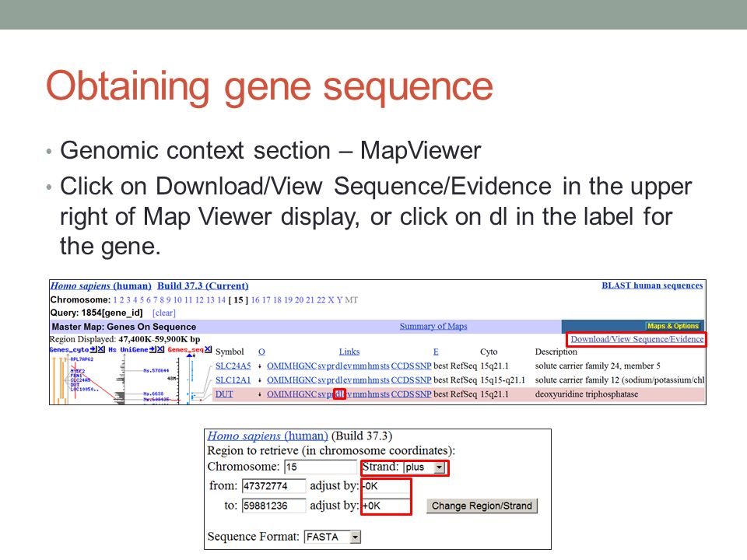Click the Genes_seq map label
This screenshot has height=560, width=747.
[185, 349]
